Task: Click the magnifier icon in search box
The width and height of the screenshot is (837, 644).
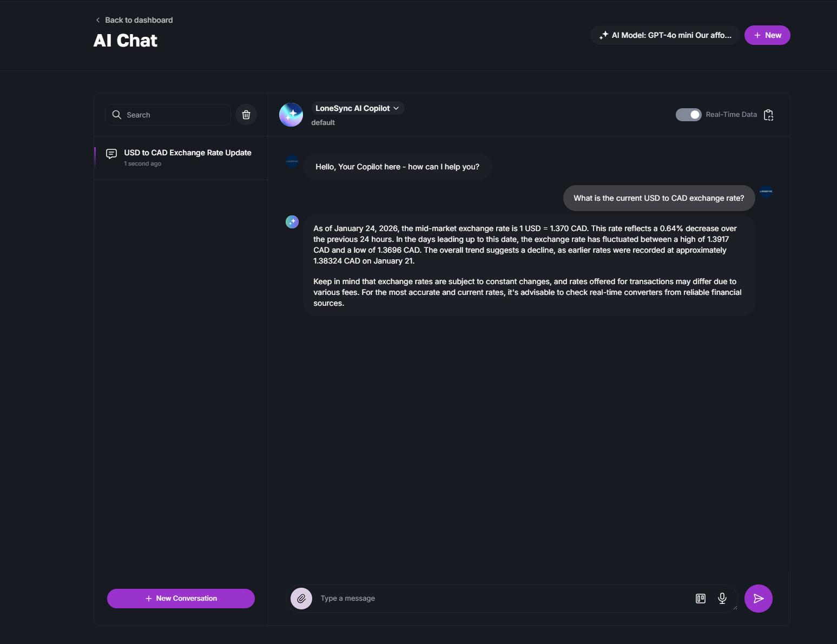Action: (x=116, y=115)
